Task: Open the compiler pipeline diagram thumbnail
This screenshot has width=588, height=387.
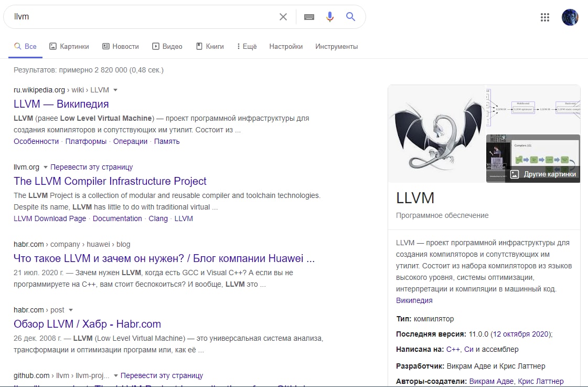Action: pyautogui.click(x=533, y=109)
